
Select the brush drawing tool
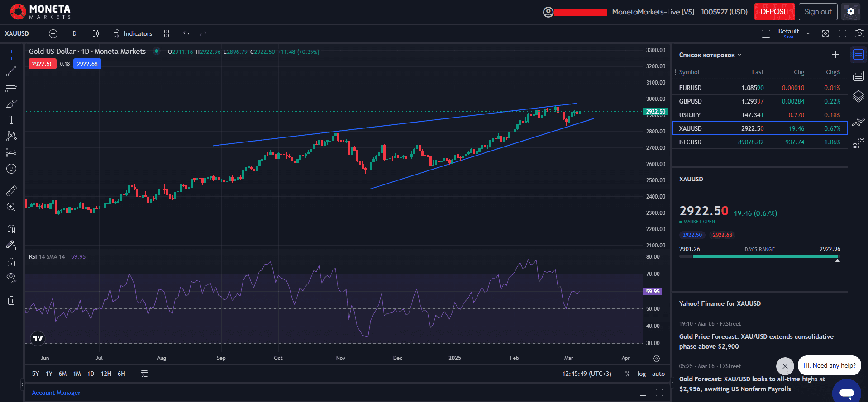click(11, 104)
